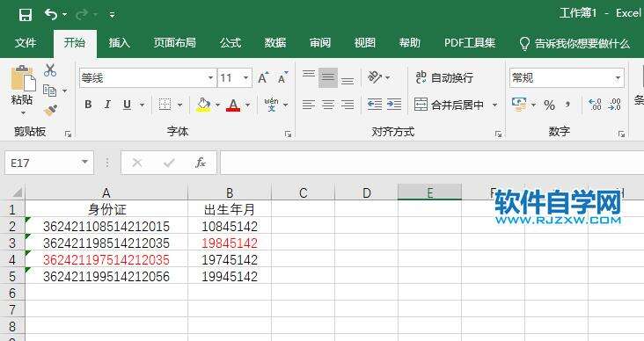
Task: Click the Increase Font Size icon
Action: (x=263, y=77)
